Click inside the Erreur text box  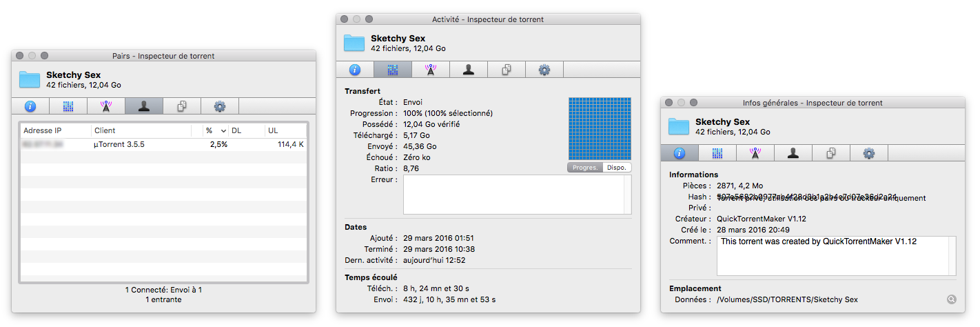517,195
